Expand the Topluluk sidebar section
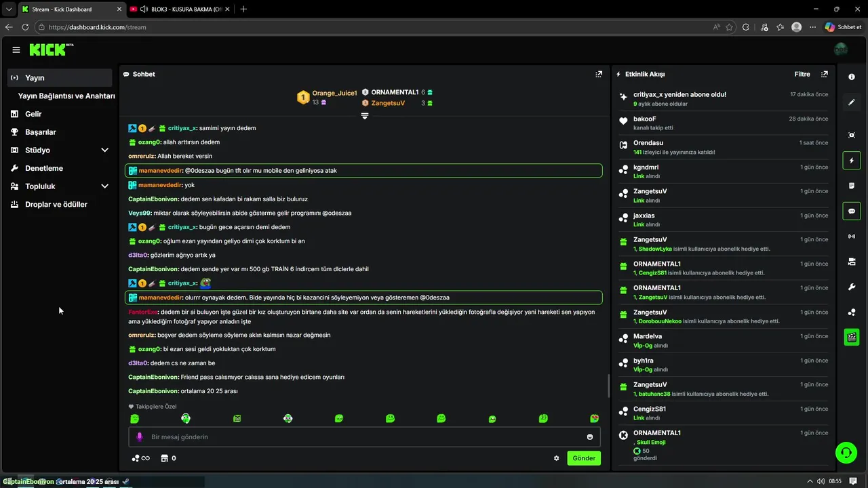The height and width of the screenshot is (488, 868). (104, 186)
